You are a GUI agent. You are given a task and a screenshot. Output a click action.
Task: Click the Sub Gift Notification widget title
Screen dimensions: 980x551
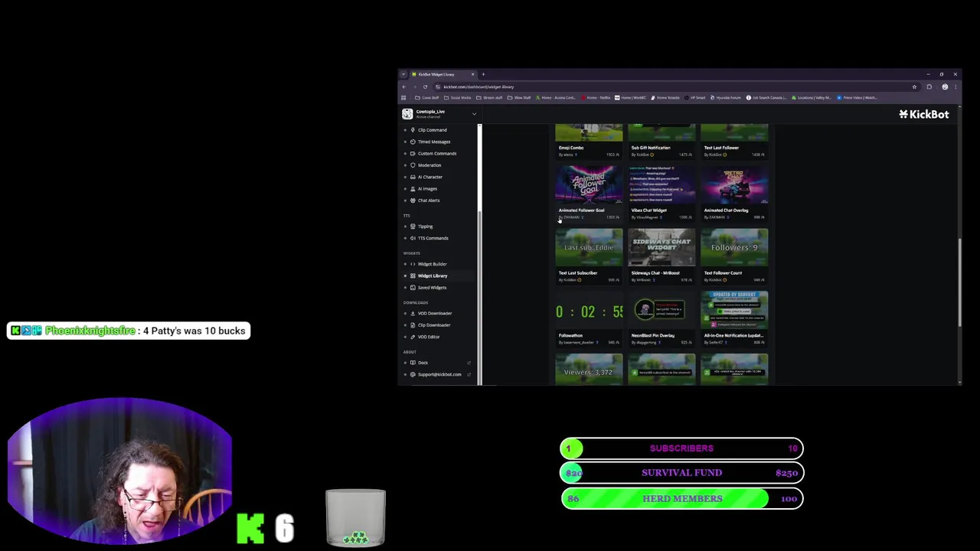coord(651,148)
